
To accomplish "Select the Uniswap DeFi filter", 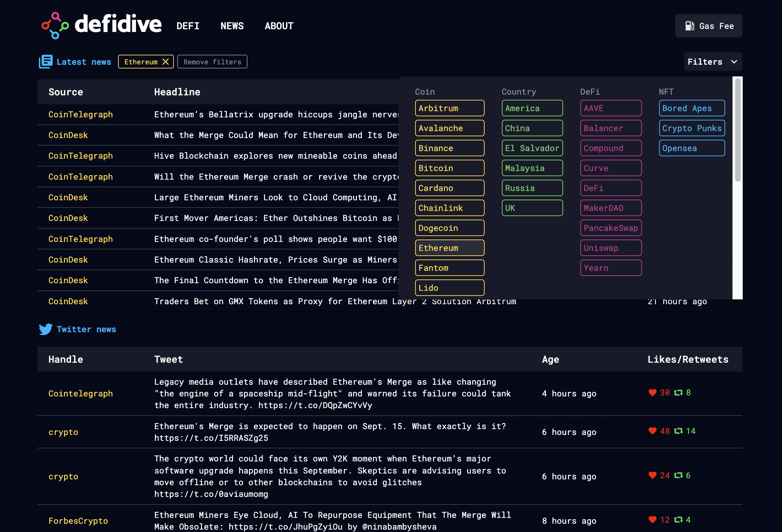I will click(x=611, y=248).
